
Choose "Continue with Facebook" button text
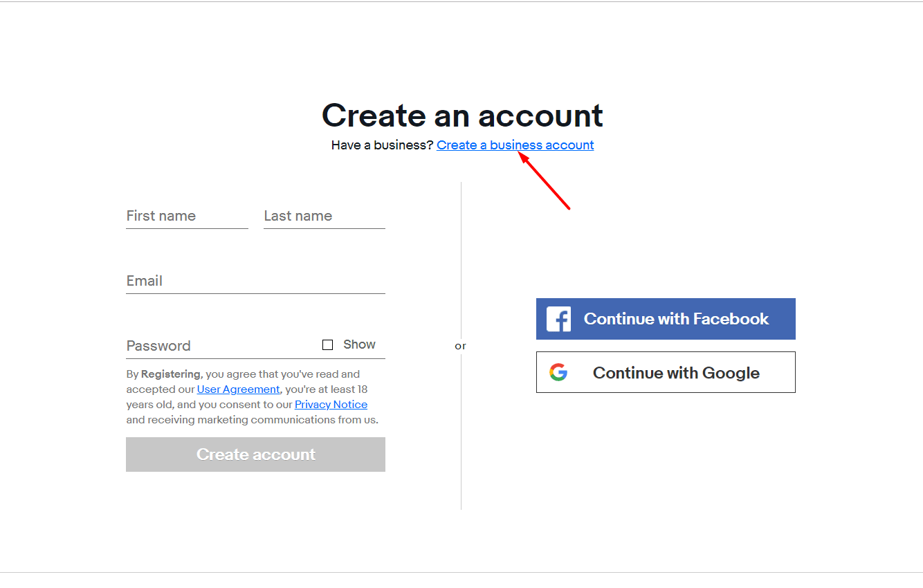[676, 319]
